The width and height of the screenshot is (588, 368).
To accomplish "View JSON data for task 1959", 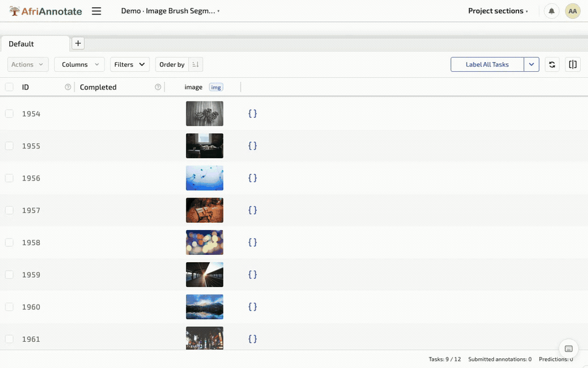I will tap(252, 275).
